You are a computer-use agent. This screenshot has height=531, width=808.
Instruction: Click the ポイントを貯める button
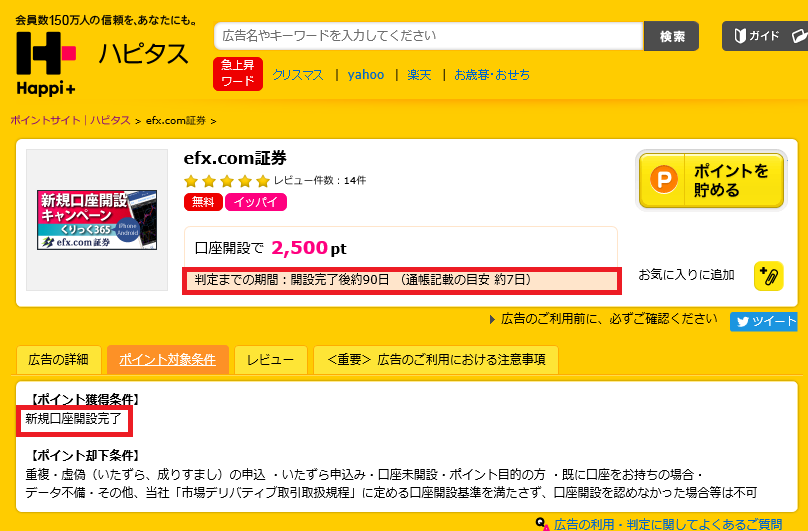pos(711,180)
